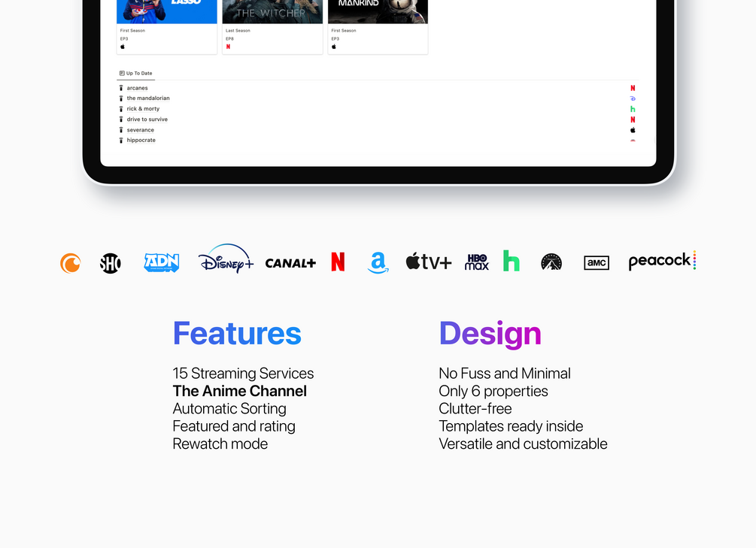Click the Netflix icon on the arcanes row
756x548 pixels.
tap(633, 88)
